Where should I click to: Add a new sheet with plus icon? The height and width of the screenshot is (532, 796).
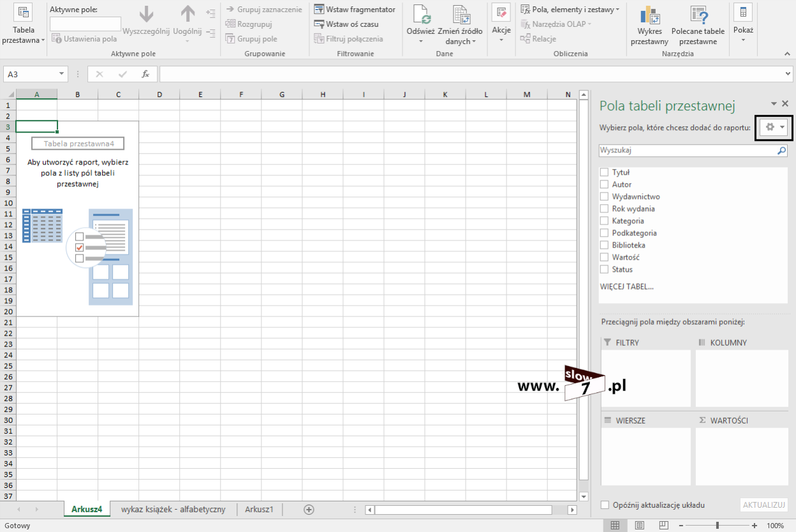(309, 509)
